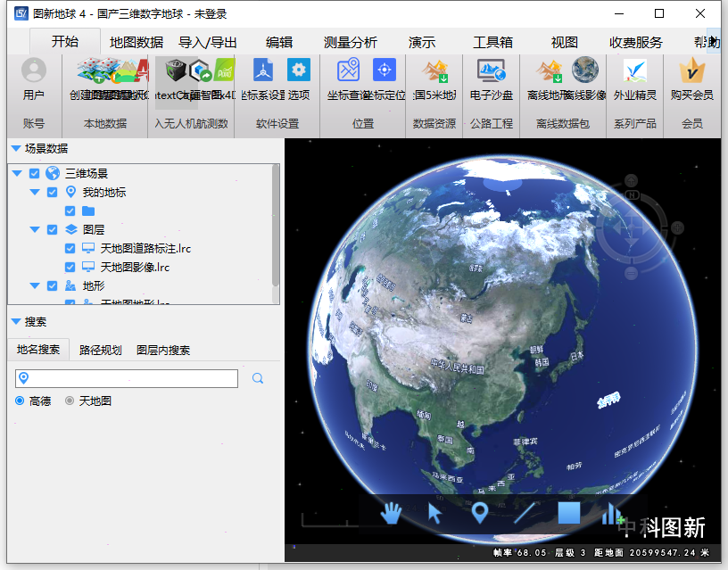Click the zoom-out minus on navigation compass
The image size is (728, 570).
(x=631, y=274)
